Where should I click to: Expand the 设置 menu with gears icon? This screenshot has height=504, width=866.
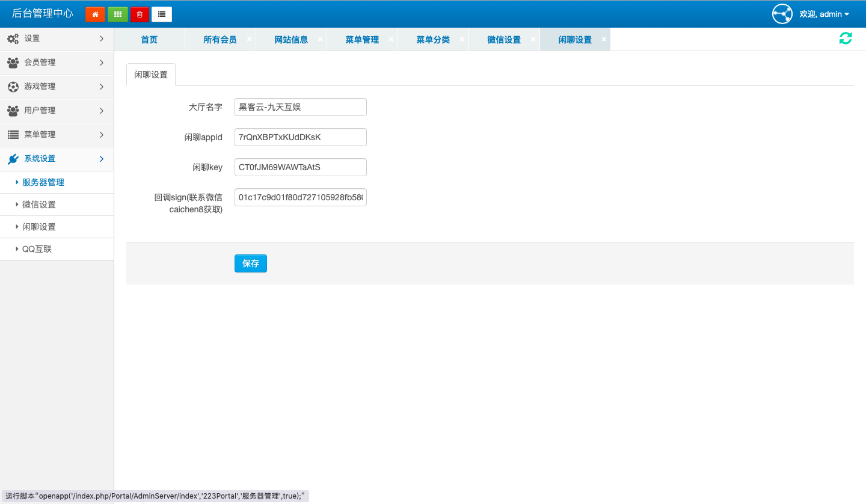pos(57,38)
